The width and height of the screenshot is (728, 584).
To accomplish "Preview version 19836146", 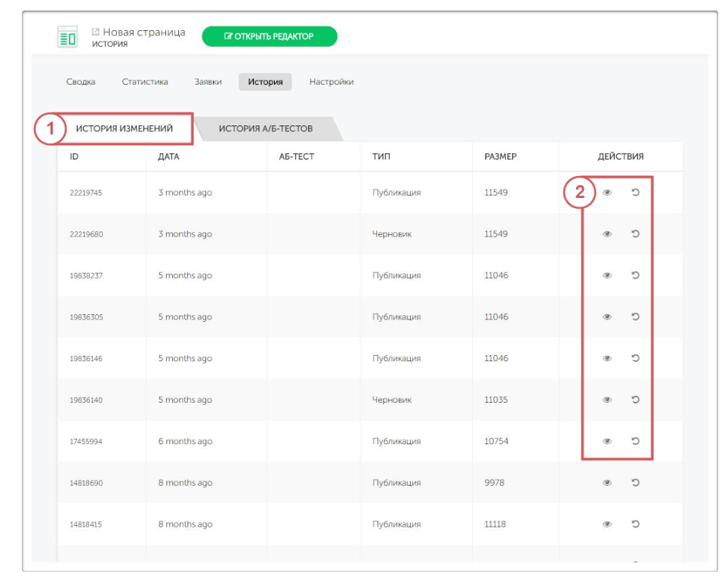I will click(x=607, y=359).
